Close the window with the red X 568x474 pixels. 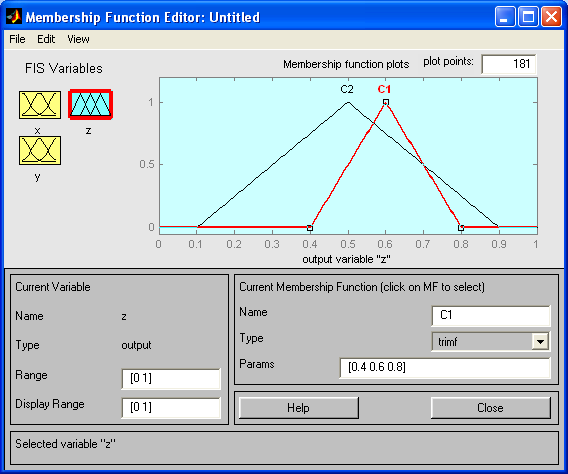[551, 17]
